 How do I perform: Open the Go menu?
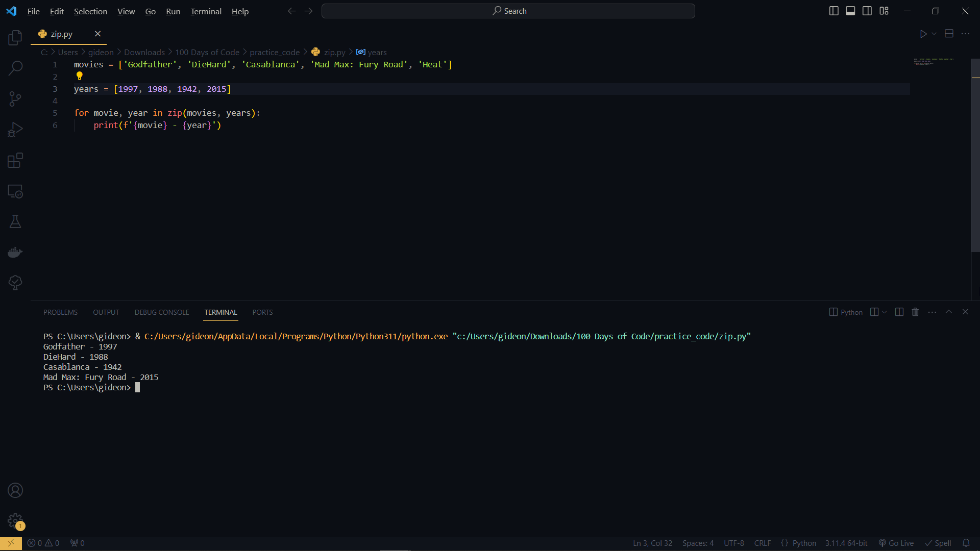[150, 11]
